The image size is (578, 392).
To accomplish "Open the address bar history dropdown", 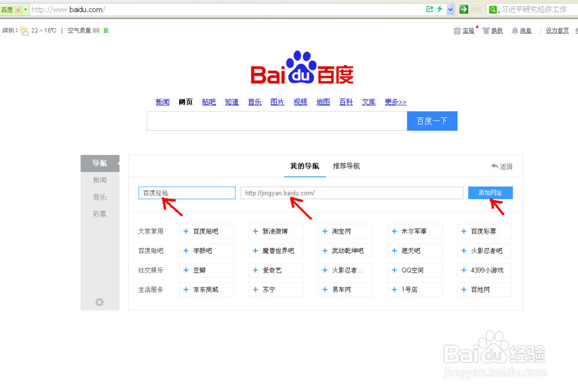I will (x=450, y=10).
